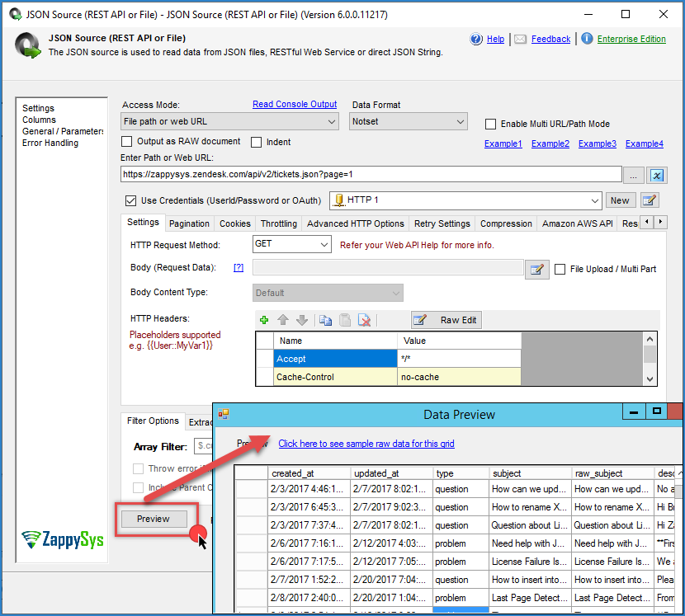Viewport: 685px width, 616px height.
Task: Click the Preview button
Action: click(154, 519)
